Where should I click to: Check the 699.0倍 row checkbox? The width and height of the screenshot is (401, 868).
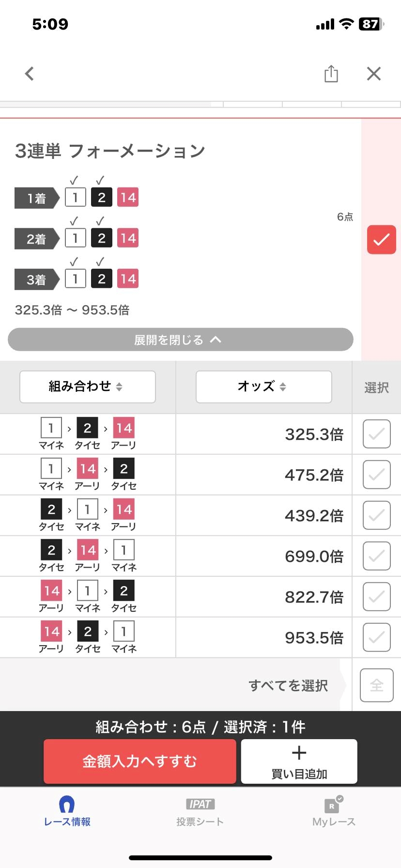376,556
